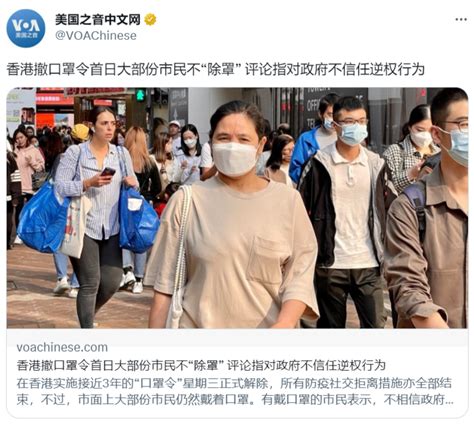Viewport: 474px width, 424px height.
Task: Open the three-dot more options menu
Action: click(x=461, y=19)
